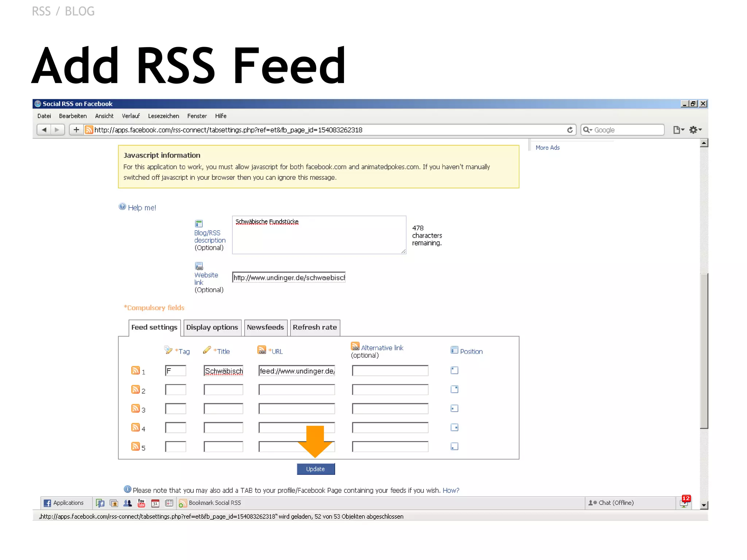Reload the page with the refresh icon
Viewport: 747px width, 560px height.
(x=570, y=130)
